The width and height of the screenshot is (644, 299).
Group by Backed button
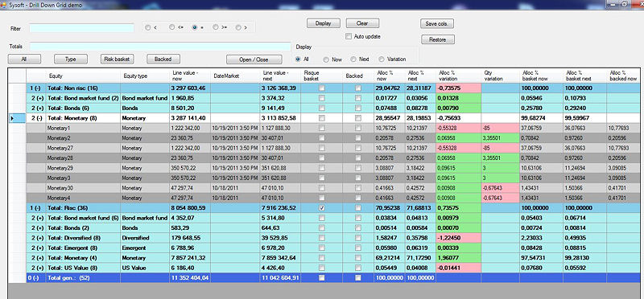[x=163, y=59]
